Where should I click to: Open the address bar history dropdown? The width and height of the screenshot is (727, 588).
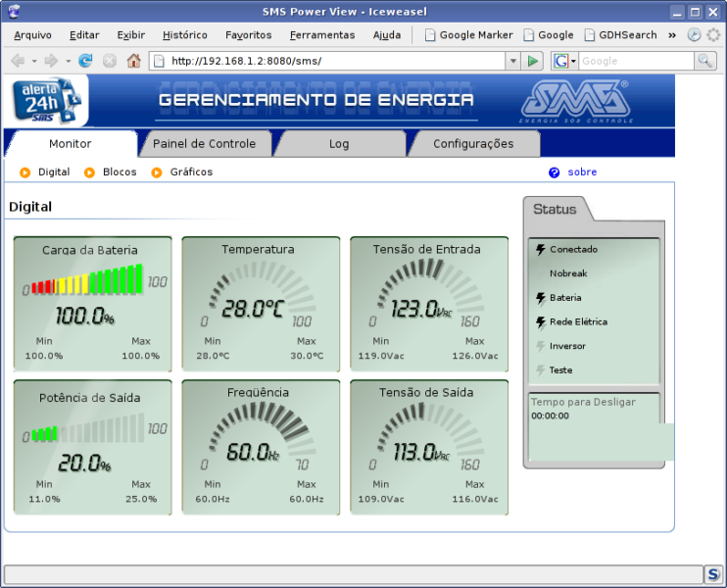[512, 61]
